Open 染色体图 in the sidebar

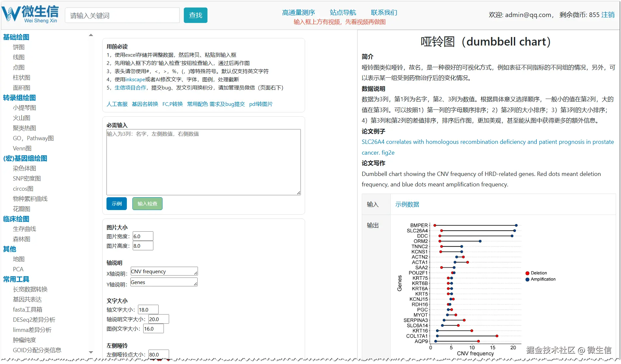tap(25, 168)
